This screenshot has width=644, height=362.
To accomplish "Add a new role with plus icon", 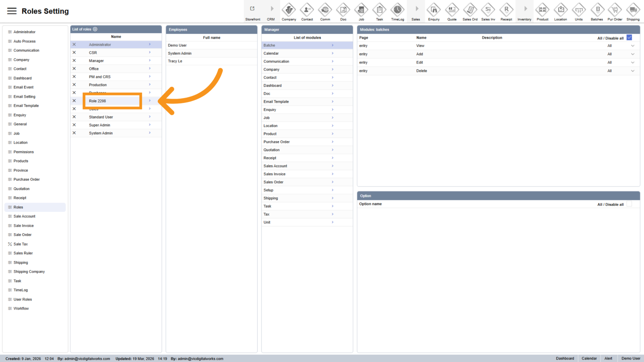I will pos(95,29).
